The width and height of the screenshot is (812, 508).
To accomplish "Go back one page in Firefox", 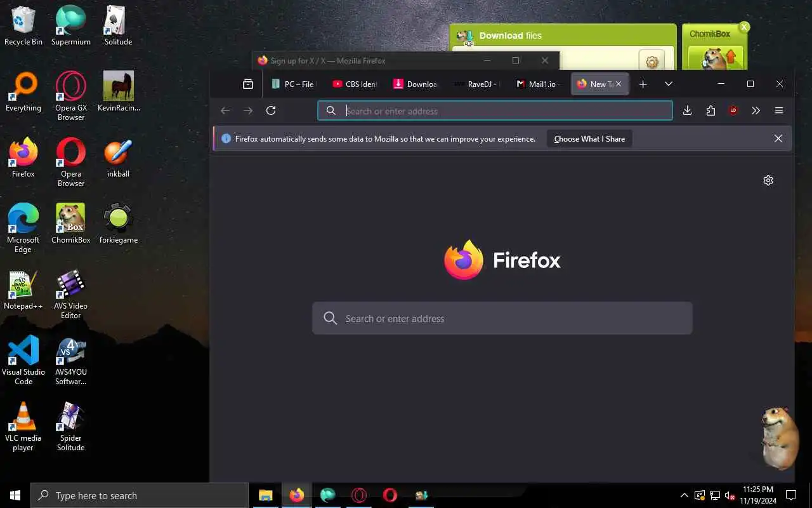I will pos(225,110).
